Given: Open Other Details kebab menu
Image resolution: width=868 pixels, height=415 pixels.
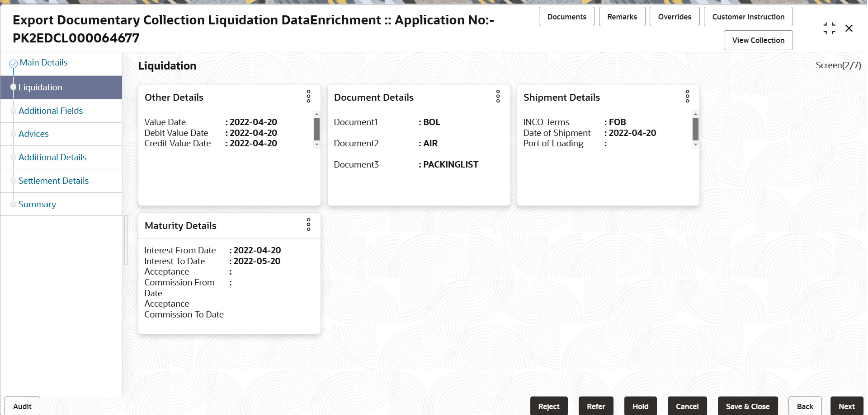Looking at the screenshot, I should tap(308, 96).
